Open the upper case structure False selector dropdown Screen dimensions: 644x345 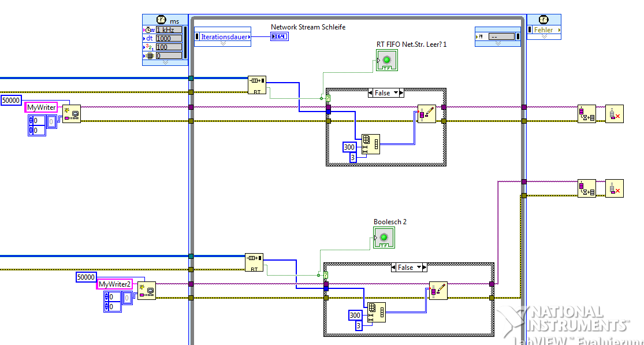pos(396,93)
